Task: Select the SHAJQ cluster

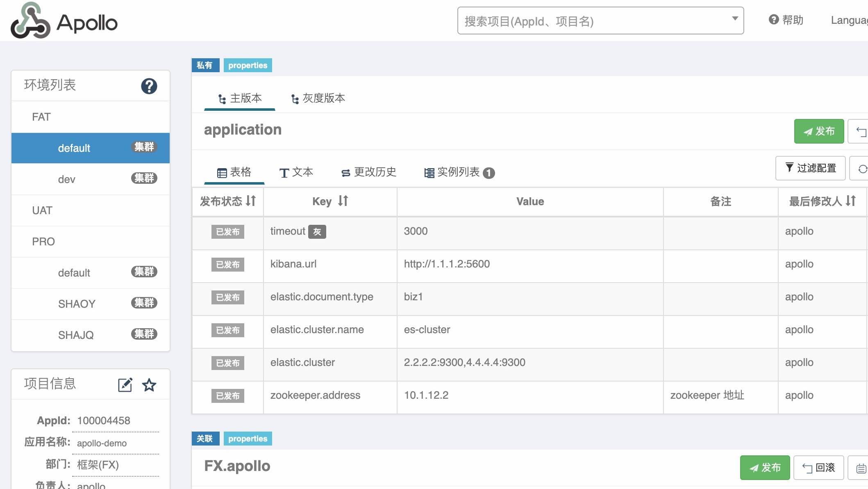Action: (x=91, y=335)
